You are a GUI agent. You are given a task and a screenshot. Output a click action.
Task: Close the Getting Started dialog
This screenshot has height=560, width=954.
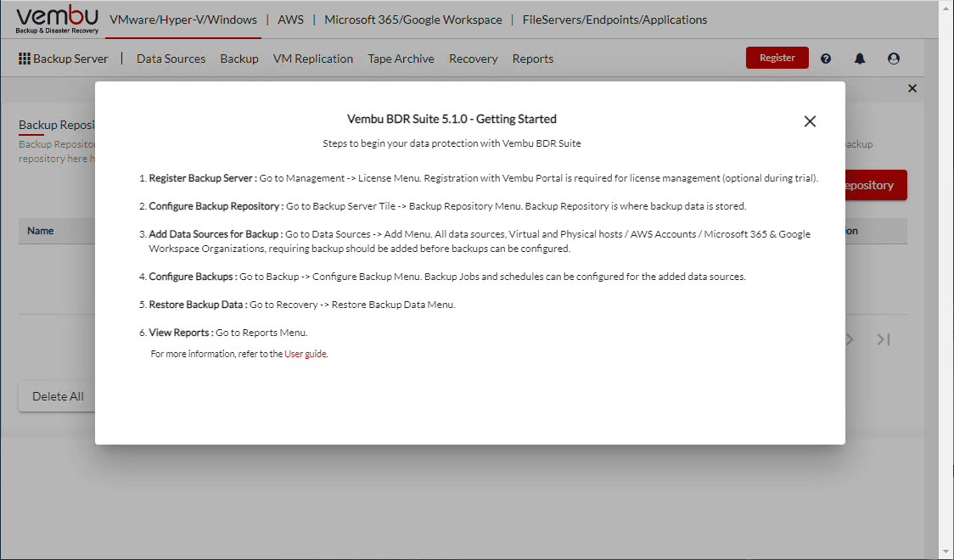tap(809, 121)
